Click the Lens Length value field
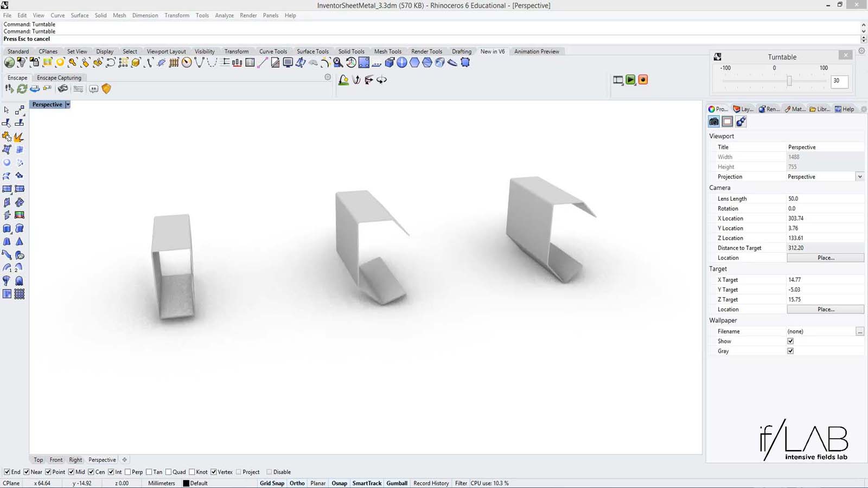This screenshot has width=868, height=488. click(x=825, y=198)
